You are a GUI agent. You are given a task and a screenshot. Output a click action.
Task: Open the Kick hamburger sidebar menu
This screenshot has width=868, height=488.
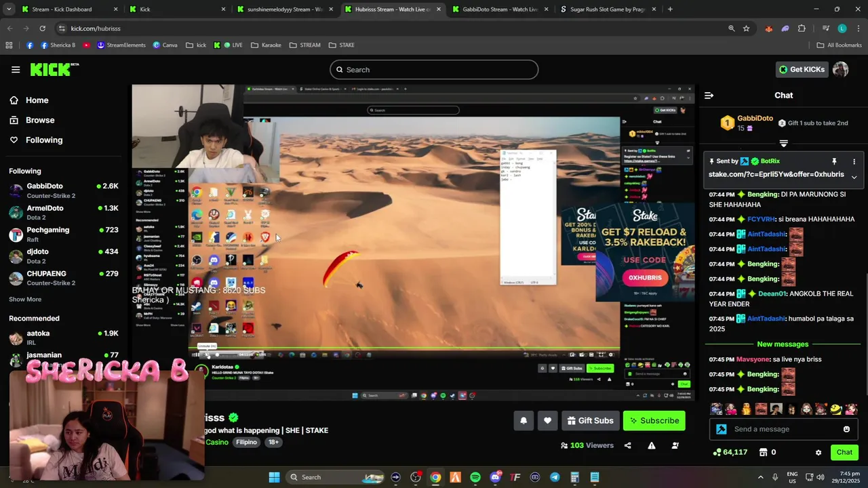pyautogui.click(x=16, y=69)
